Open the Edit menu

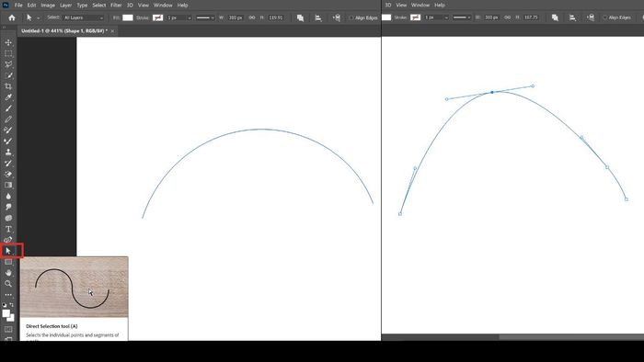(x=31, y=5)
